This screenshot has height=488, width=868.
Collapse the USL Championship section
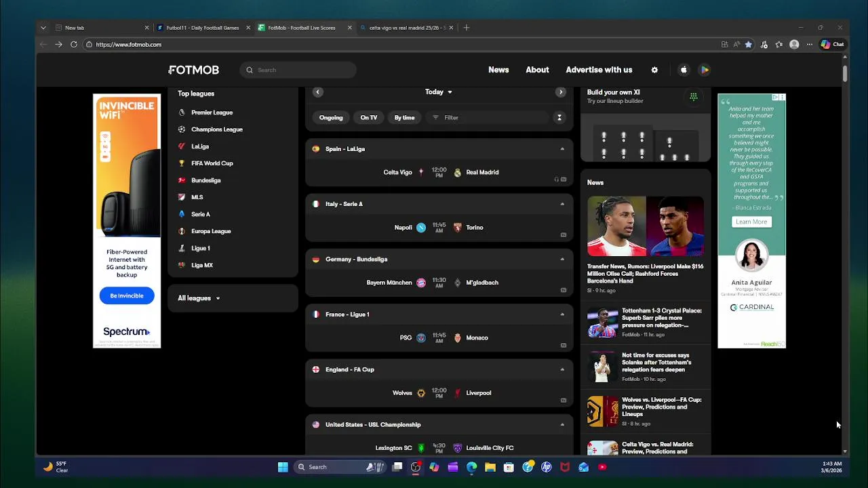point(562,425)
